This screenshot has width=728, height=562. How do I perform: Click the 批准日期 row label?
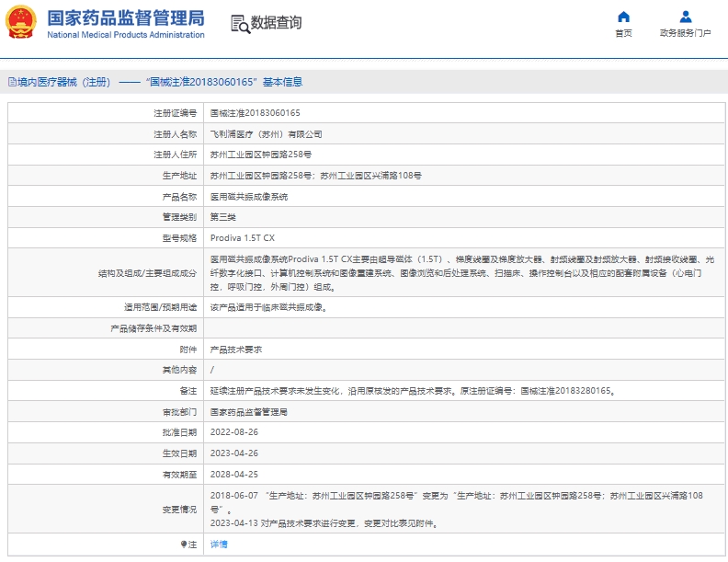(x=179, y=432)
